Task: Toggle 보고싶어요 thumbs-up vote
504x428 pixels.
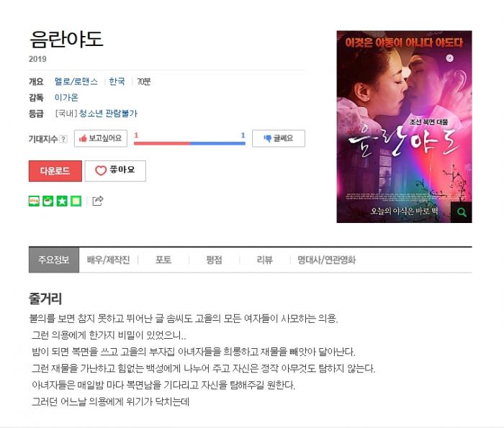Action: (101, 138)
